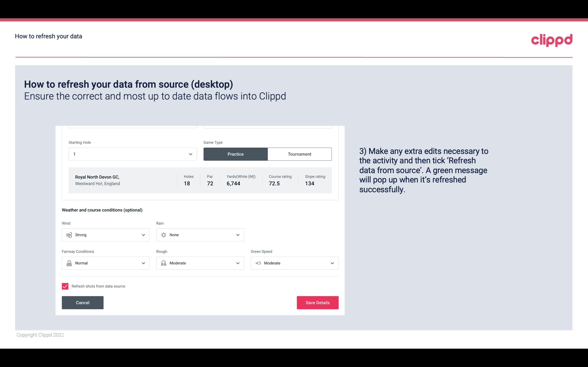Click the wind dropdown arrow icon
Screen dimensions: 588x367
click(x=143, y=235)
